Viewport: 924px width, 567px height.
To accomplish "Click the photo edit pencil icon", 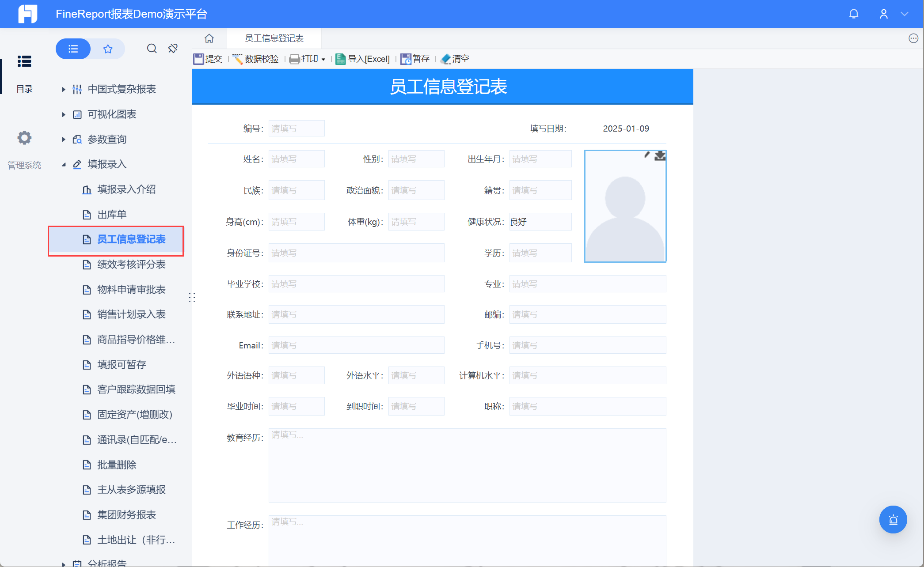I will (x=647, y=155).
